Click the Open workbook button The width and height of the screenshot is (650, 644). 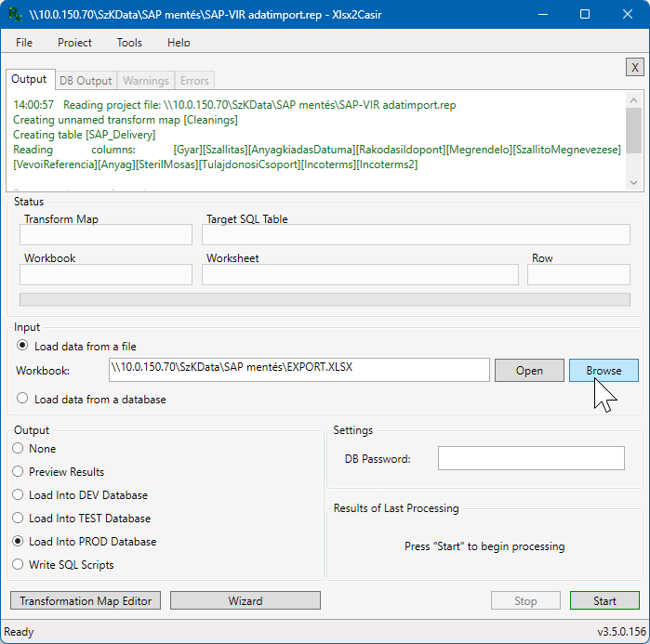click(x=529, y=370)
